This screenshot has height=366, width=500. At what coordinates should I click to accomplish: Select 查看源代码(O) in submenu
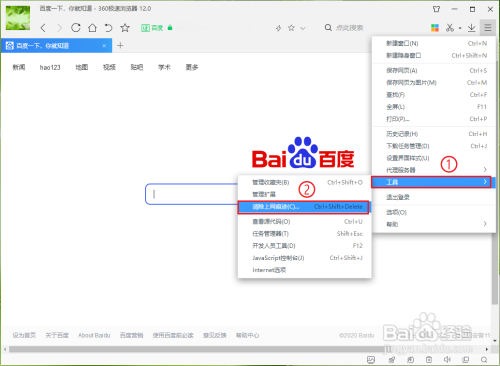click(304, 222)
